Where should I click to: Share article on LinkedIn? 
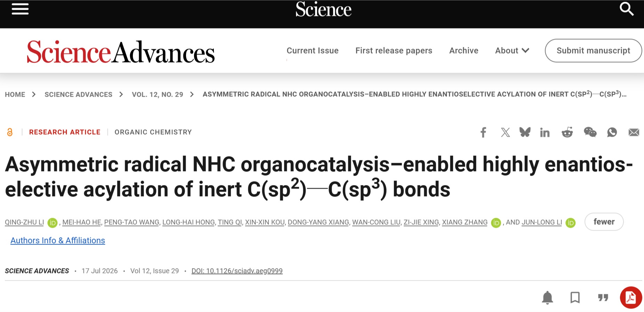pos(545,132)
